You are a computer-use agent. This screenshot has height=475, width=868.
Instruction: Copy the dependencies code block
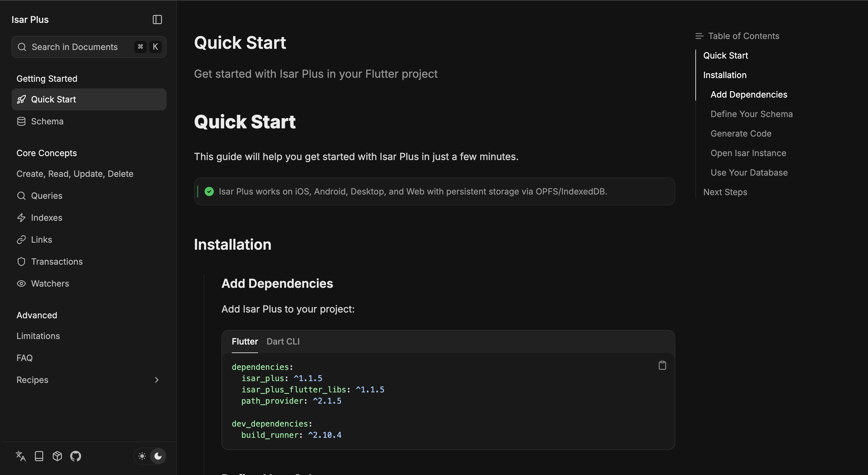pyautogui.click(x=662, y=365)
